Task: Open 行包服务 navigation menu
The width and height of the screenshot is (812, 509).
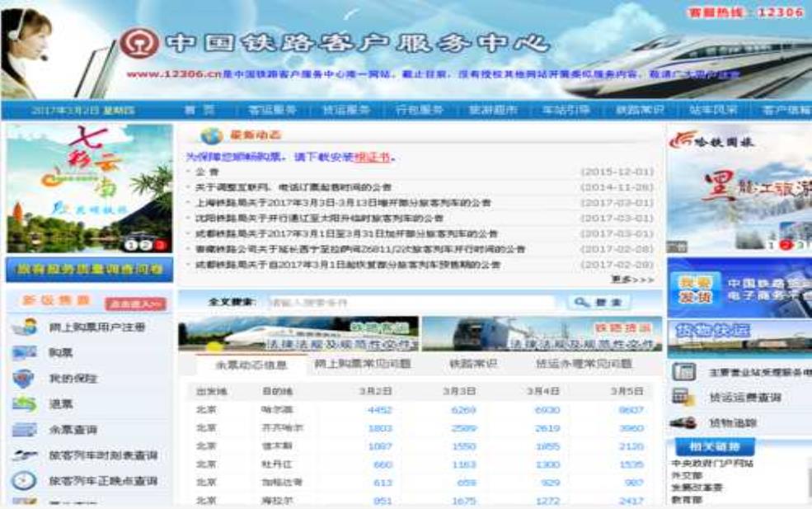Action: [420, 110]
